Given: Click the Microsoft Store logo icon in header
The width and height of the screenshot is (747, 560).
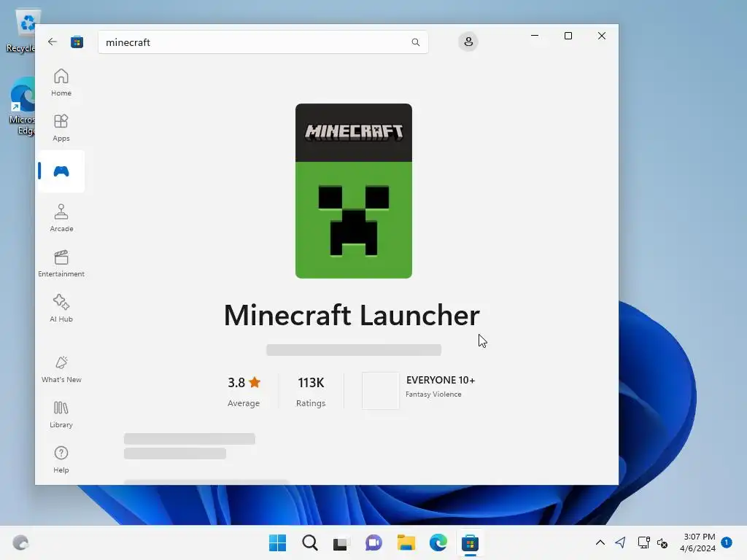Looking at the screenshot, I should pos(77,42).
